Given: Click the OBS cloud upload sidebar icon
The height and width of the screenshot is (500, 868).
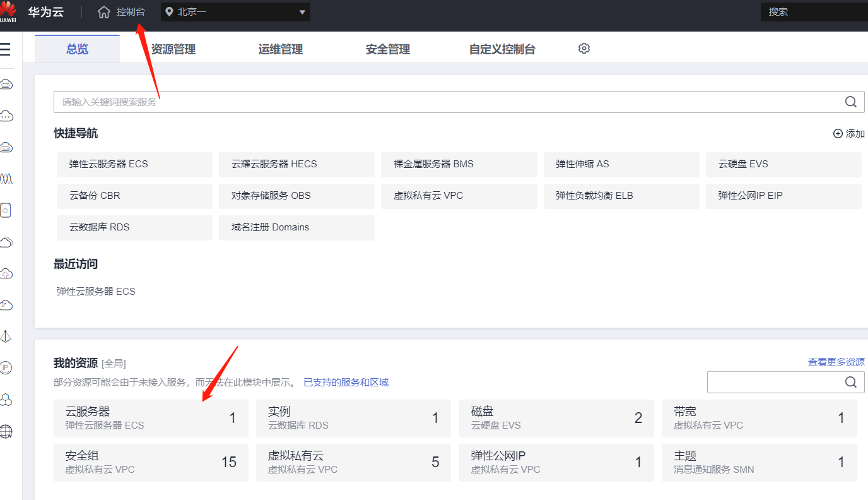Looking at the screenshot, I should (x=6, y=273).
